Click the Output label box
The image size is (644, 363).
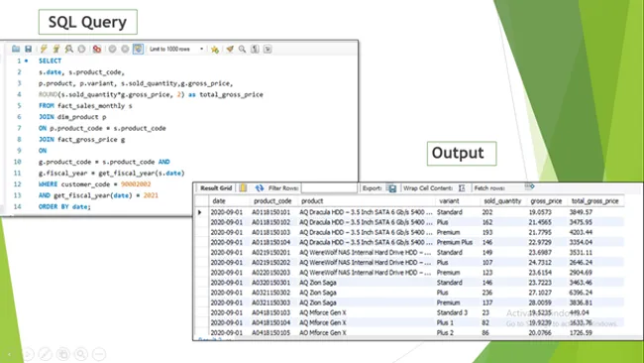[462, 154]
